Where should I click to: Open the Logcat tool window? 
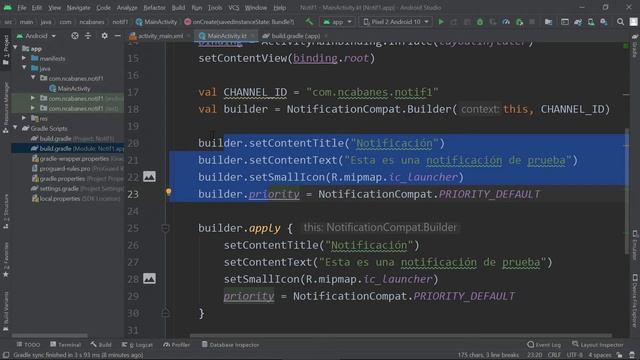tap(137, 345)
